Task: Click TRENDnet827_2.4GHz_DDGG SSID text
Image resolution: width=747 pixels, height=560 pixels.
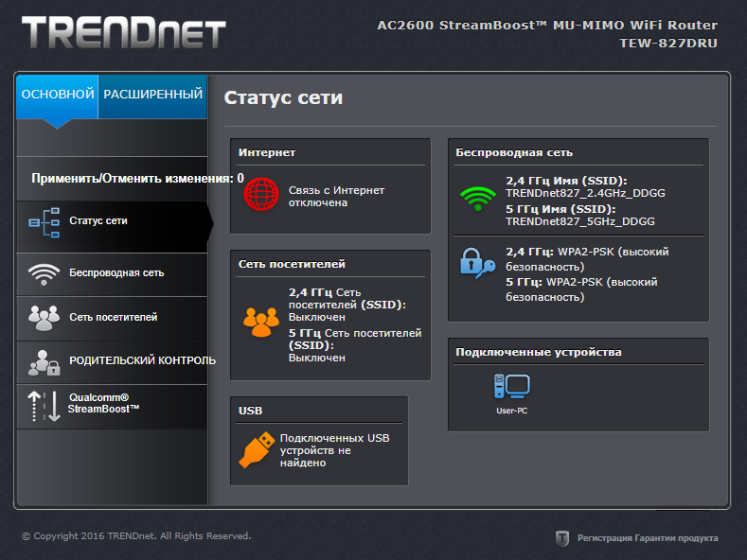Action: pos(585,193)
